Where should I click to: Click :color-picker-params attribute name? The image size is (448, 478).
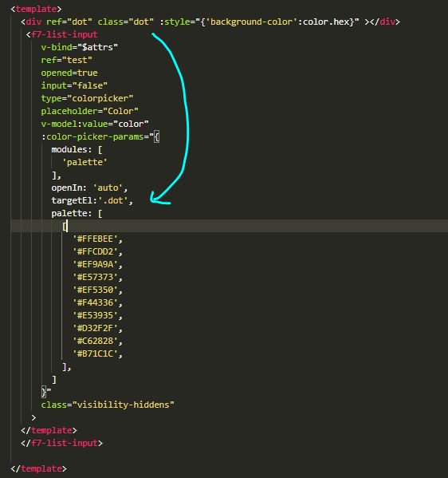point(92,137)
